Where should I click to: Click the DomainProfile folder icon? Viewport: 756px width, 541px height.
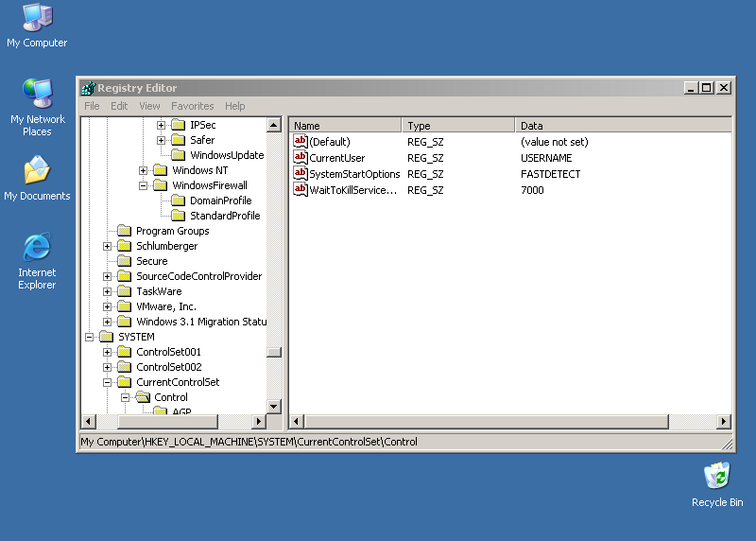point(179,201)
